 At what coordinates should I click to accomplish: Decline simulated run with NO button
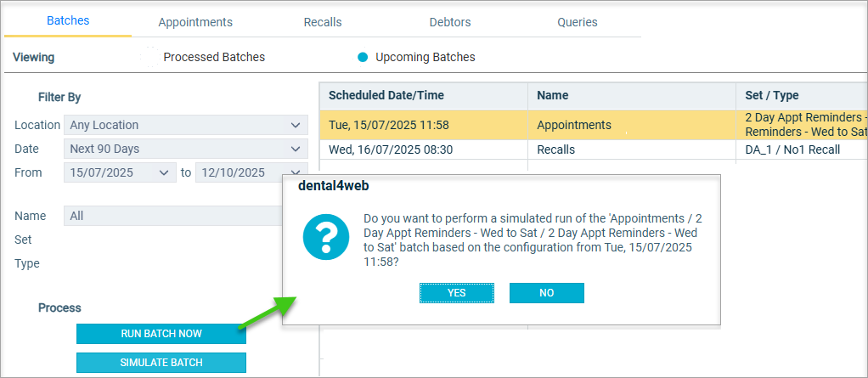547,293
